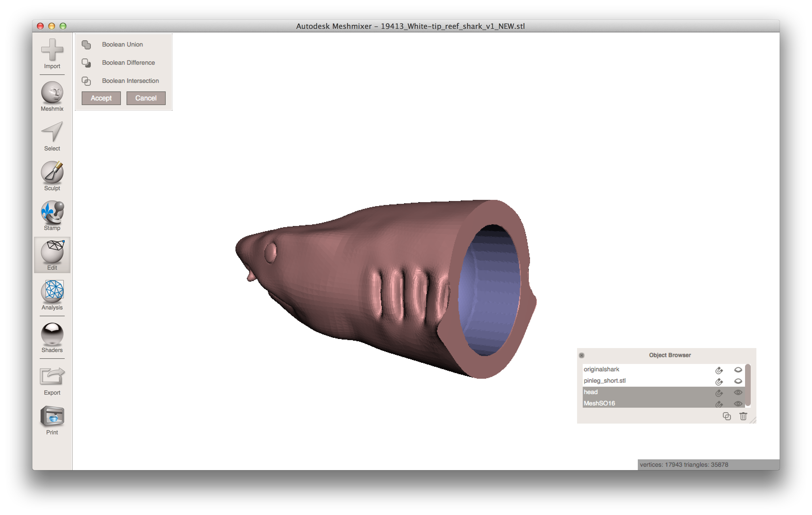The image size is (812, 515).
Task: Click the Boolean Union icon
Action: [86, 45]
